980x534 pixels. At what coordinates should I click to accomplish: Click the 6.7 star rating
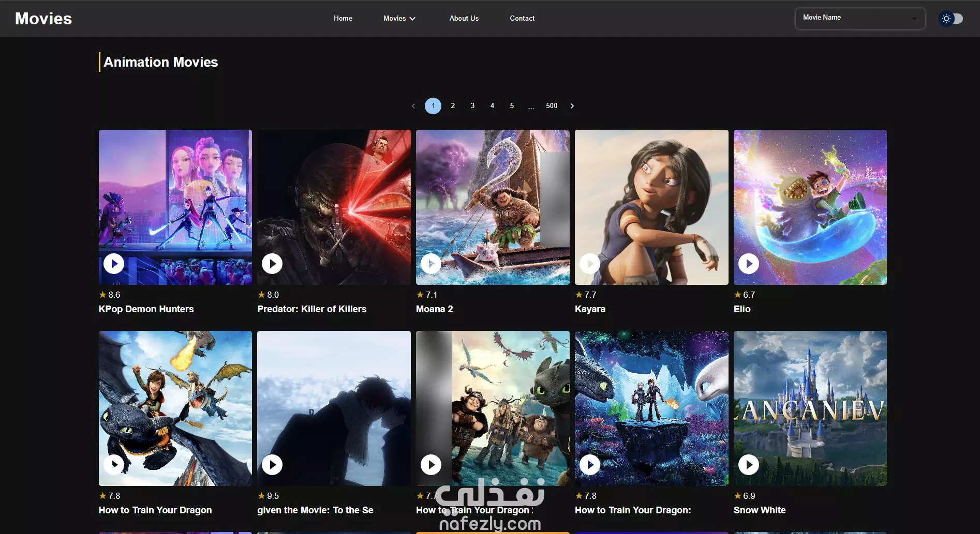point(745,295)
